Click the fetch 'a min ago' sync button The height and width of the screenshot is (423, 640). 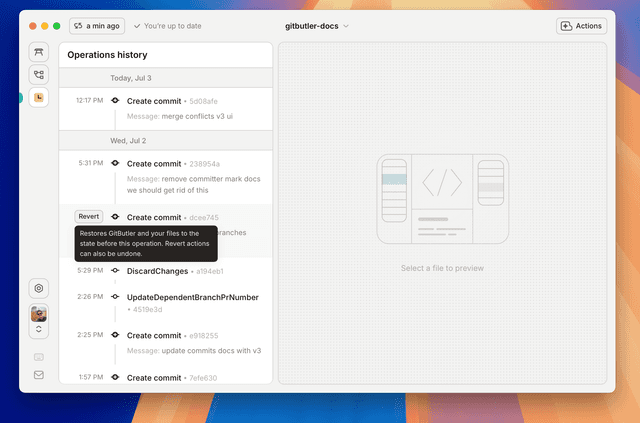[97, 26]
